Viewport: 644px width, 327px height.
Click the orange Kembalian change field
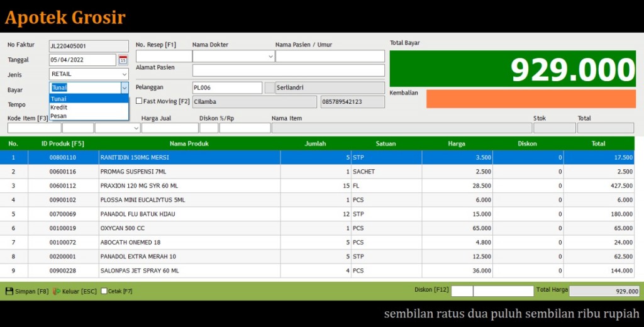point(530,99)
